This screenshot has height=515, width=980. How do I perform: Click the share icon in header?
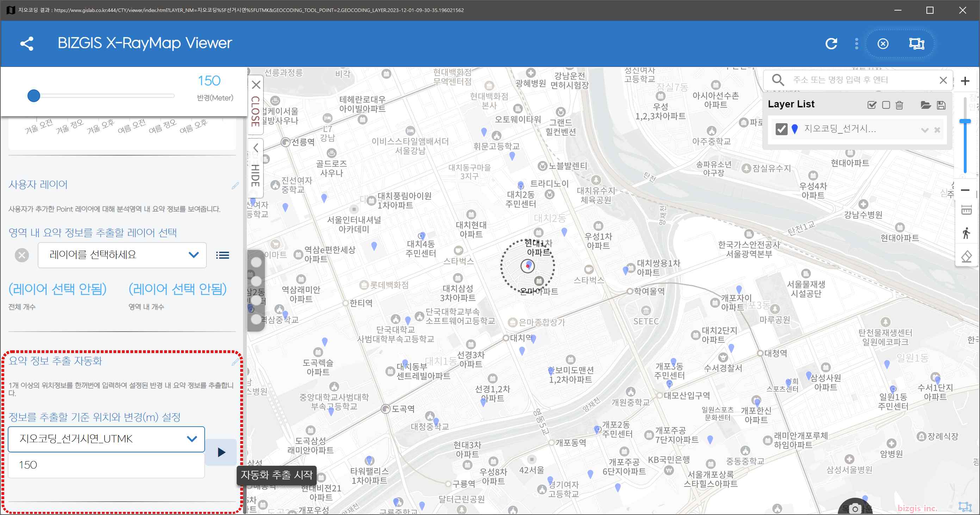click(27, 43)
